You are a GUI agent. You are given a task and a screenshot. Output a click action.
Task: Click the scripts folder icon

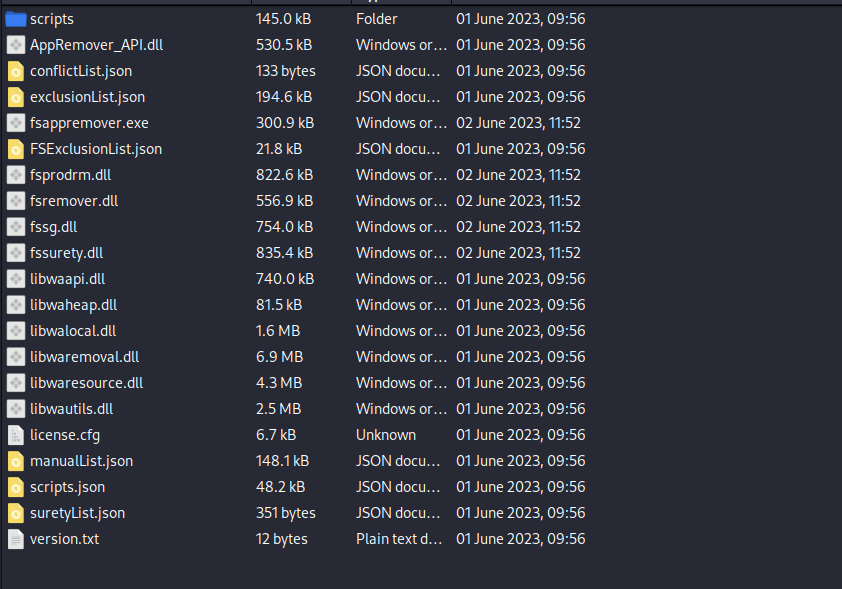[15, 19]
